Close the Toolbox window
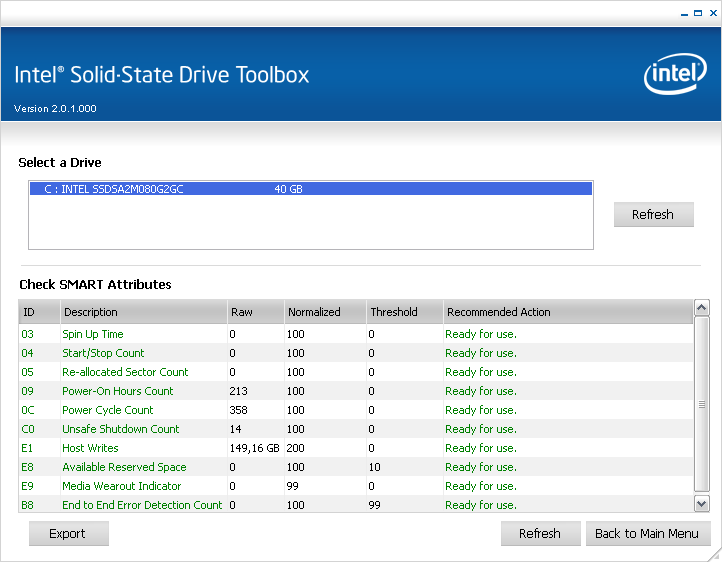Viewport: 722px width, 562px height. click(713, 13)
